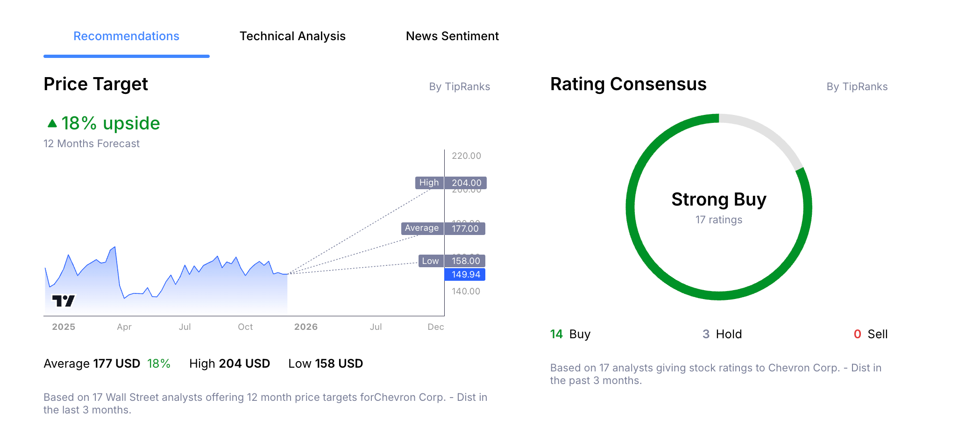This screenshot has height=427, width=980.
Task: Select the Recommendations tab
Action: coord(126,36)
